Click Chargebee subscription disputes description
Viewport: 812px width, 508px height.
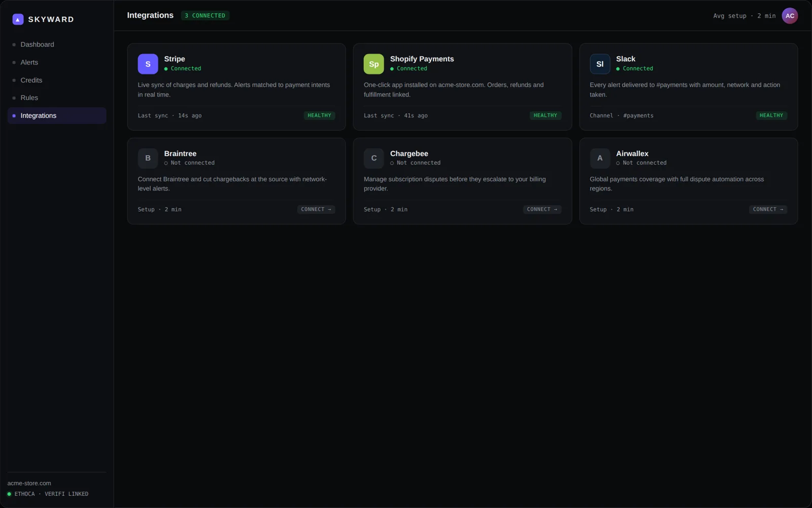455,184
